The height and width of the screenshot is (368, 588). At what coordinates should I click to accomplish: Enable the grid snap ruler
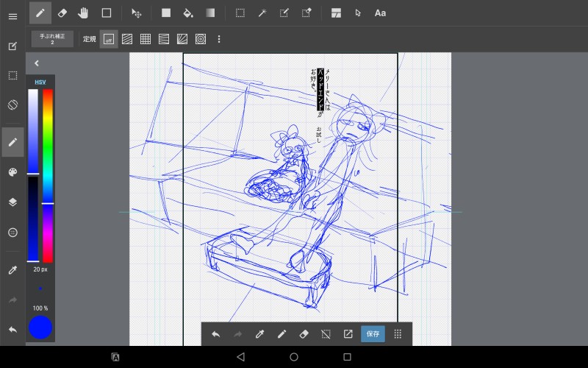tap(146, 39)
